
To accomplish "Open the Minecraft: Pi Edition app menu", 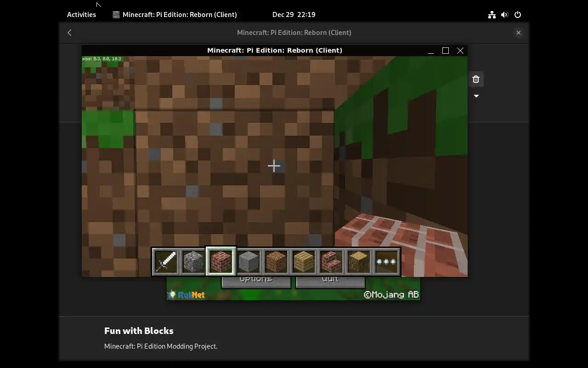I will [x=175, y=14].
